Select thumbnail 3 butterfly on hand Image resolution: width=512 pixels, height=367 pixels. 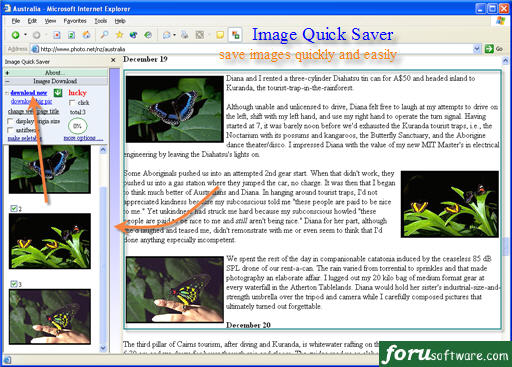pyautogui.click(x=50, y=317)
